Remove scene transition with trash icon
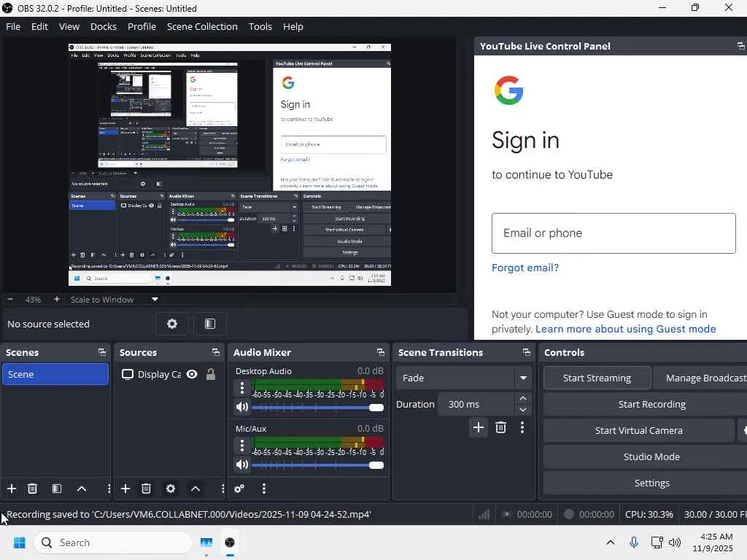The height and width of the screenshot is (560, 747). [500, 427]
